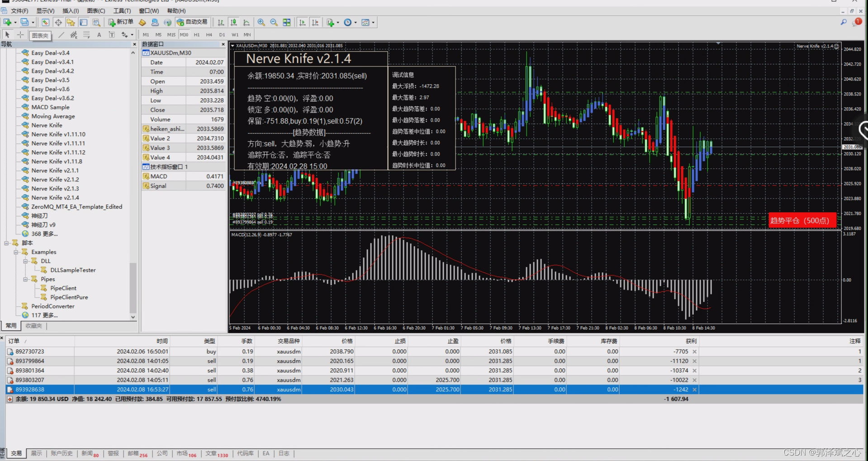Open the New Chart dropdown arrow
868x461 pixels.
(x=15, y=22)
